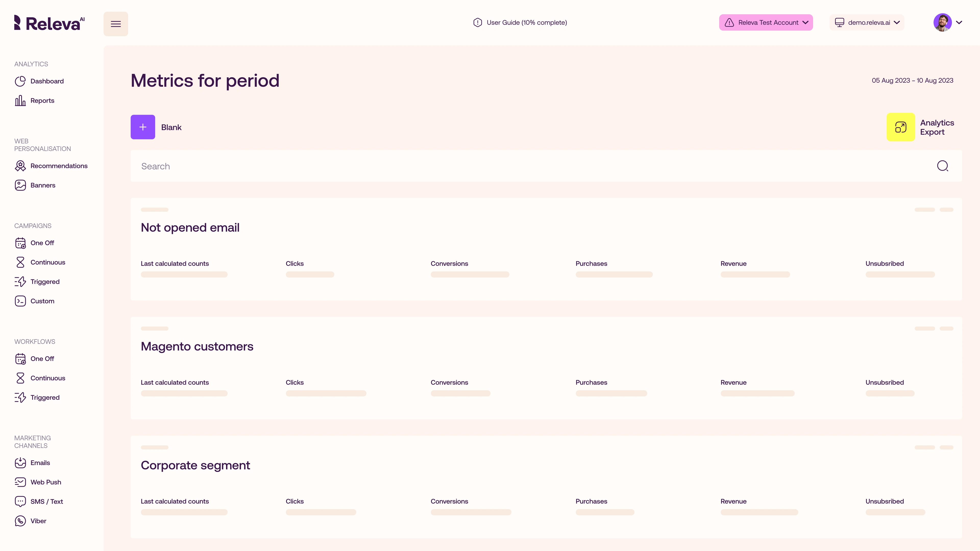This screenshot has width=980, height=551.
Task: Open the User Guide link
Action: [520, 22]
